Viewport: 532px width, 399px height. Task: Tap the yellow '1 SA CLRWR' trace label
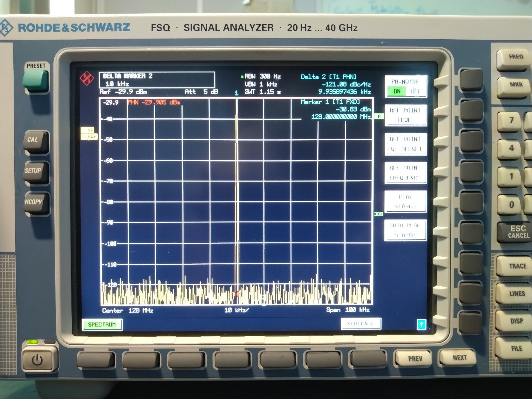(x=89, y=133)
